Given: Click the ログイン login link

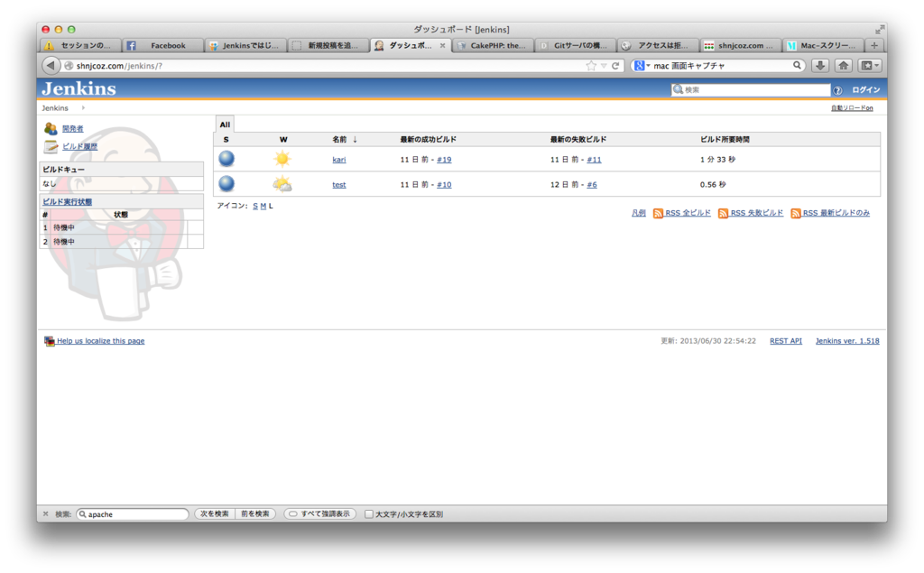Looking at the screenshot, I should (865, 90).
